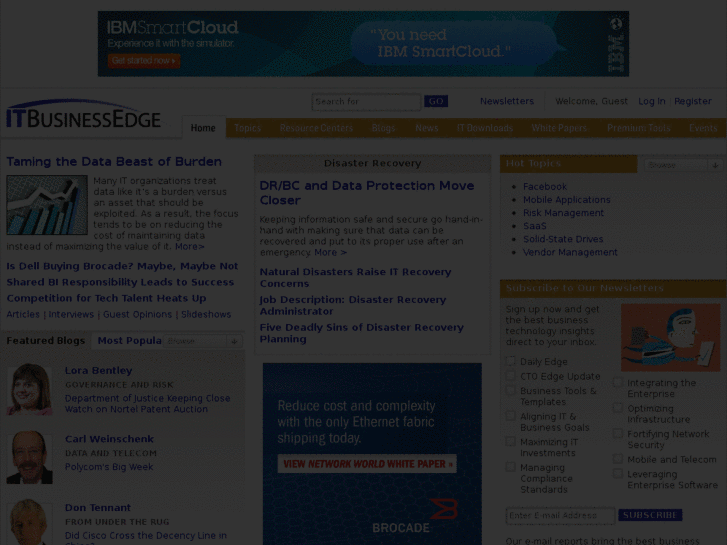Open 'Shared BI Responsibility Leads to Success'
This screenshot has height=545, width=727.
pos(120,282)
